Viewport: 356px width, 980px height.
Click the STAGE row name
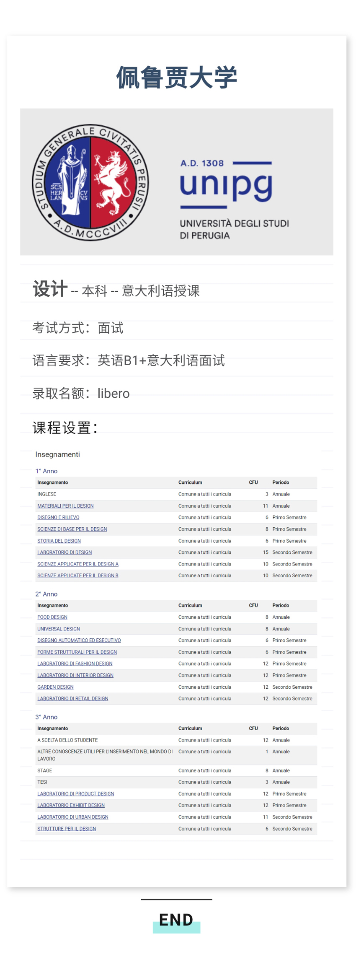click(x=45, y=770)
